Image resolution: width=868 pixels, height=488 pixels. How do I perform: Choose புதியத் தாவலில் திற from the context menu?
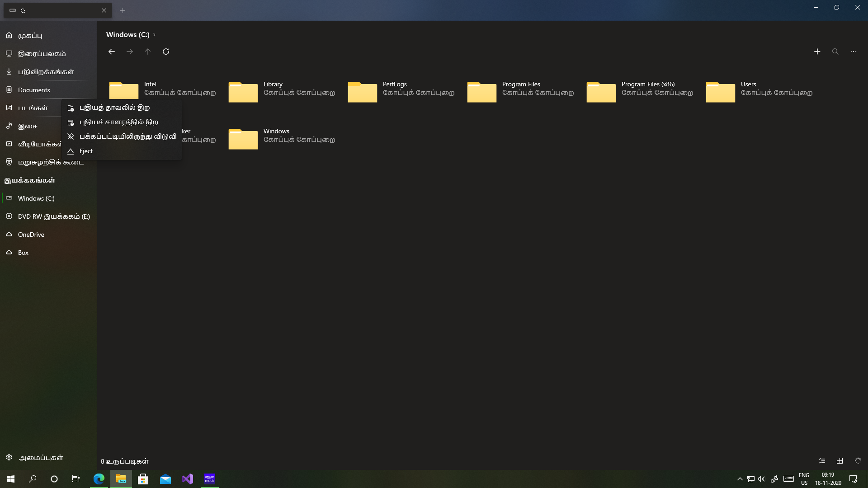[114, 108]
